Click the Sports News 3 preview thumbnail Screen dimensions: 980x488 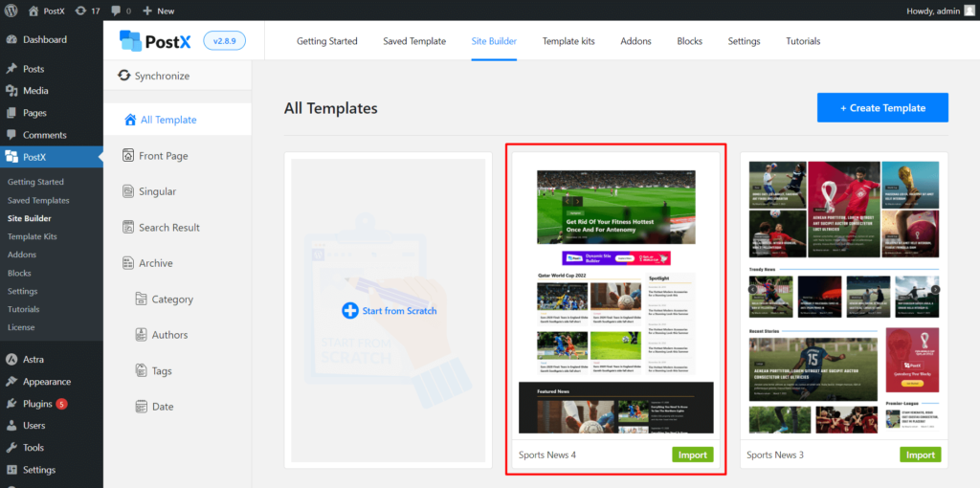pos(844,297)
